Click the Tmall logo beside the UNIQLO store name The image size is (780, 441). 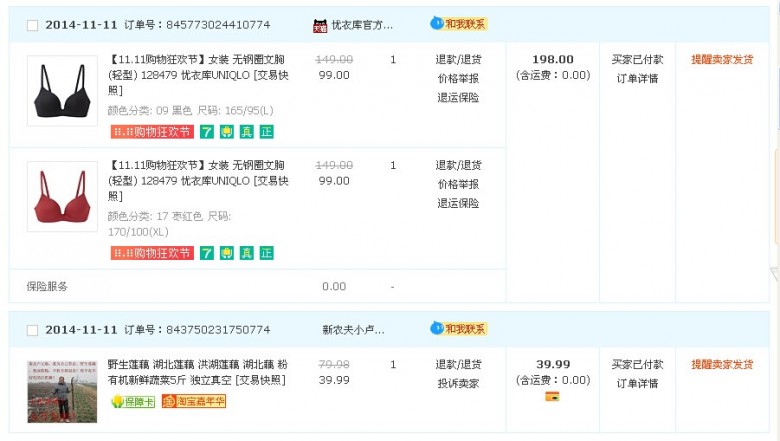coord(320,25)
